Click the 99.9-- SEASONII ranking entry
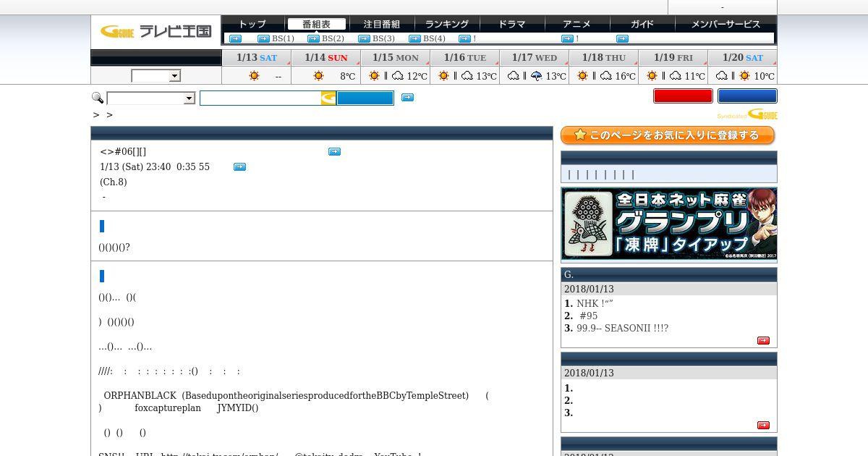868x456 pixels. click(x=622, y=328)
